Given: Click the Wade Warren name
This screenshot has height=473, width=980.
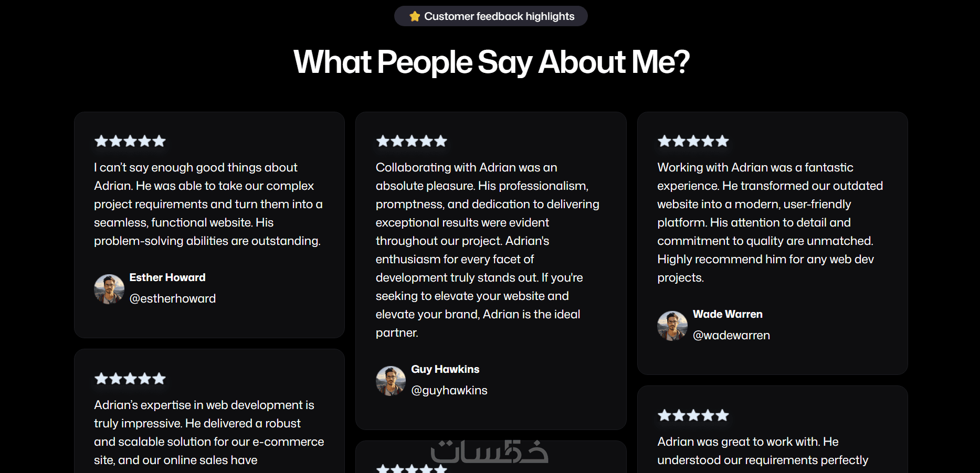Looking at the screenshot, I should pyautogui.click(x=728, y=314).
